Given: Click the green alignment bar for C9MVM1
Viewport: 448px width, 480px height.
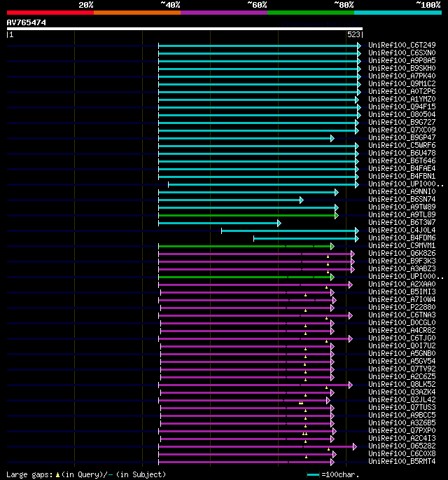Looking at the screenshot, I should pos(245,246).
